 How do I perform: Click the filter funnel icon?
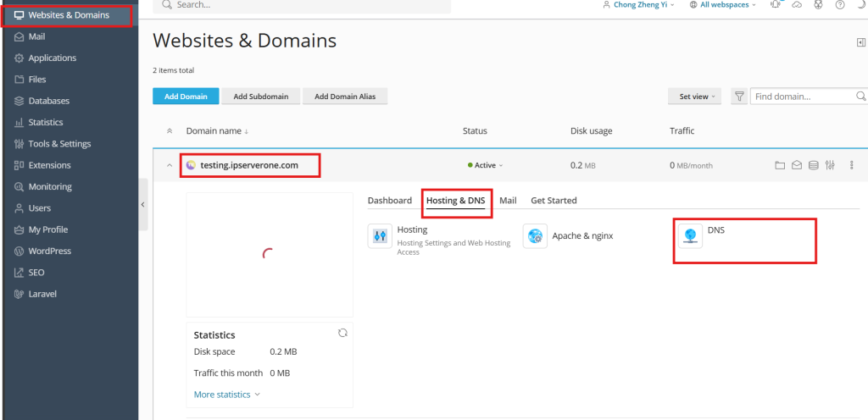click(x=739, y=97)
